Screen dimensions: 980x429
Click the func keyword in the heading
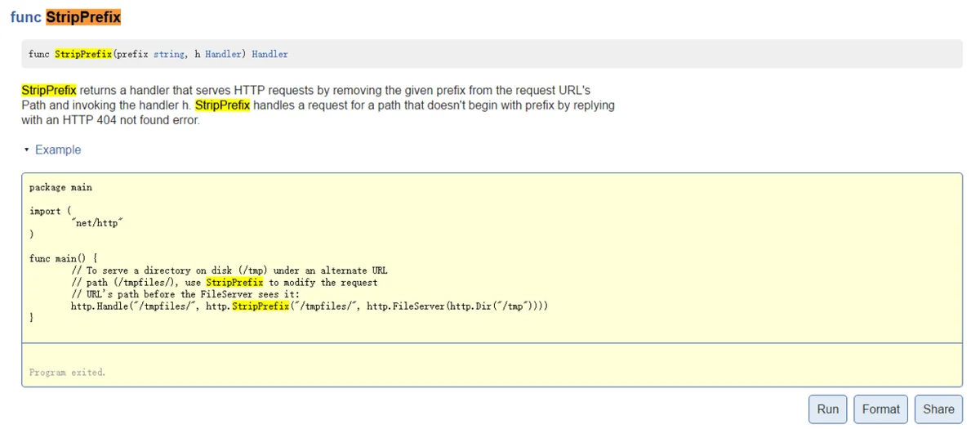tap(25, 17)
